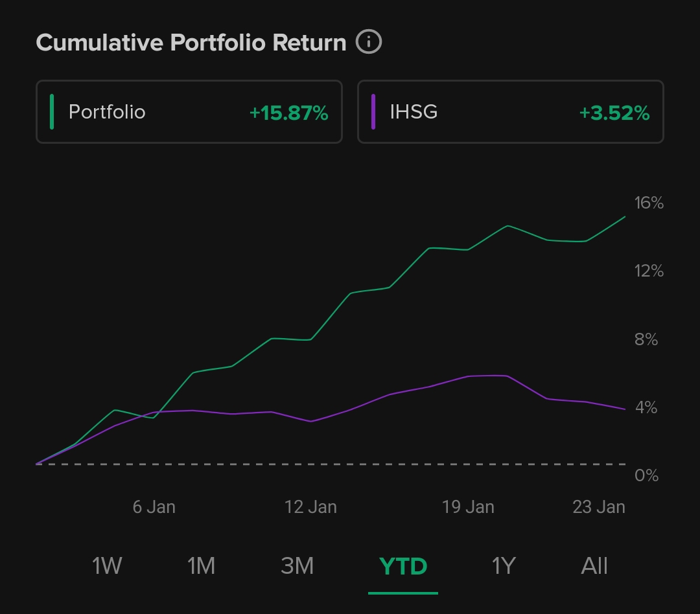Click the 12 Jan date label

310,506
